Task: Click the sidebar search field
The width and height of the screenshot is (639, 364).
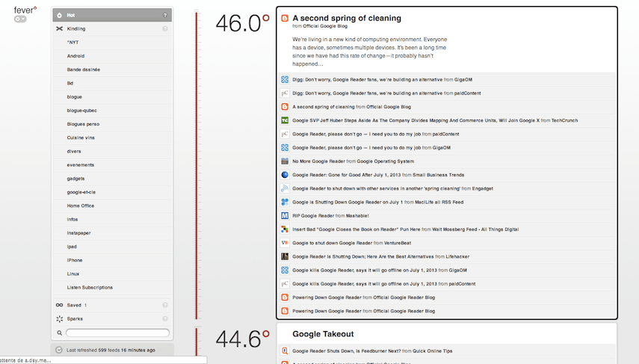Action: 117,333
